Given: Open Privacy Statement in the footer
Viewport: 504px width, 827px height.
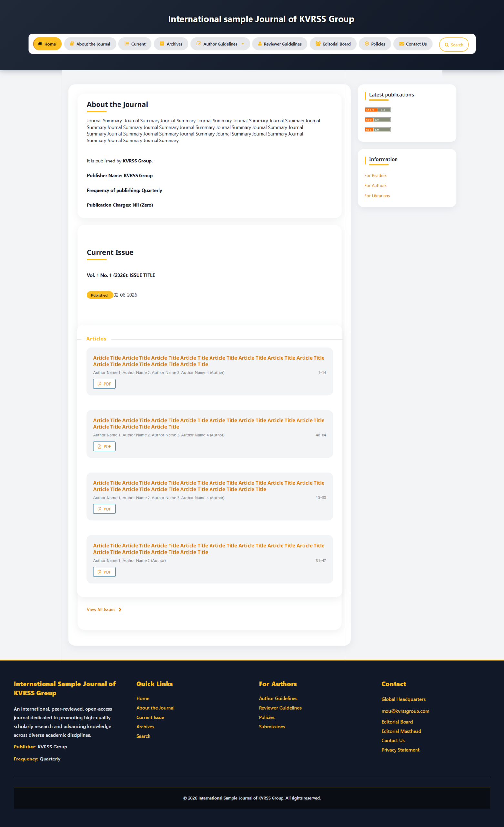Looking at the screenshot, I should pos(400,750).
